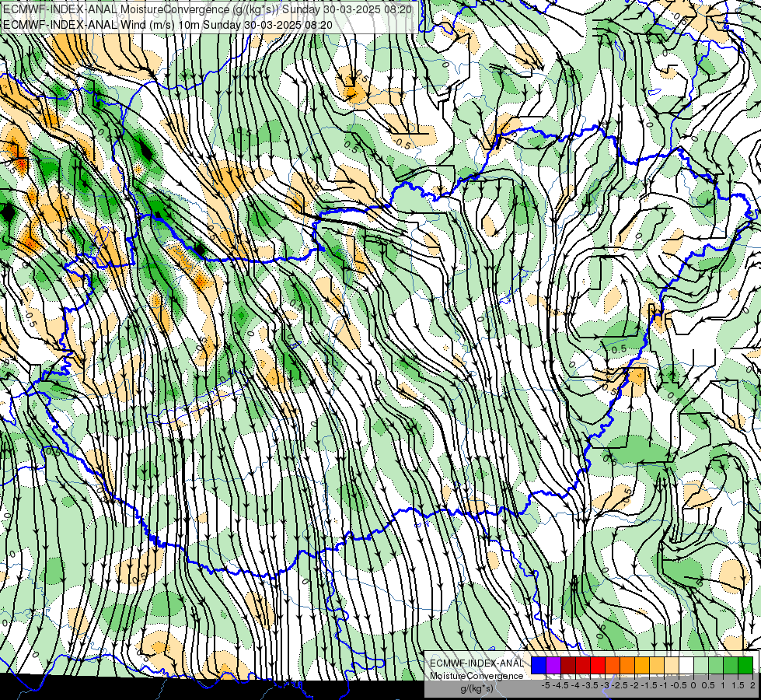Pick the medium green swatch between 1 and 1.5
Screen dimensions: 761x700
pos(731,665)
